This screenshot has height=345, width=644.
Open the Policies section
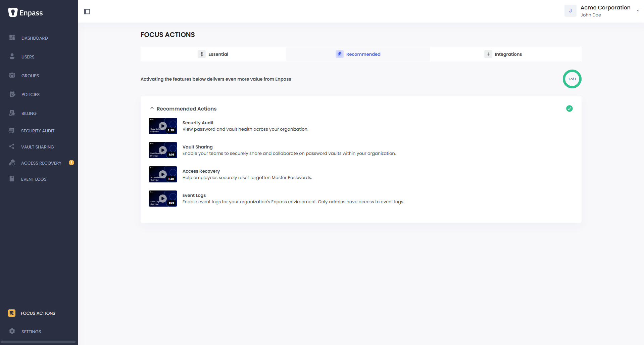[x=31, y=94]
